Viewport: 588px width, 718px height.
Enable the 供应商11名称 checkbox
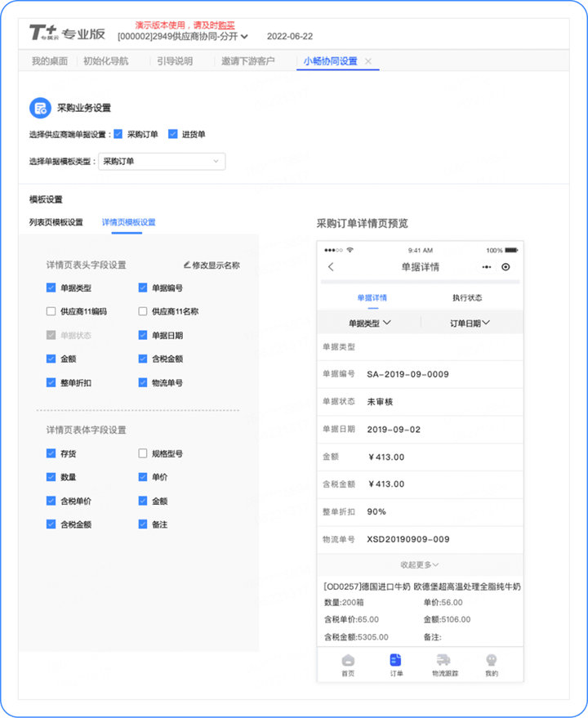point(142,311)
